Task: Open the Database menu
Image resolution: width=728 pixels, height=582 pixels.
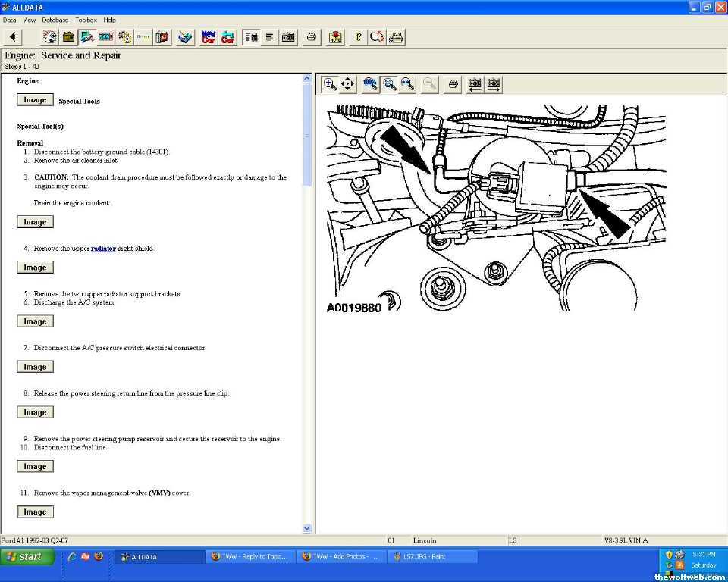Action: (55, 20)
